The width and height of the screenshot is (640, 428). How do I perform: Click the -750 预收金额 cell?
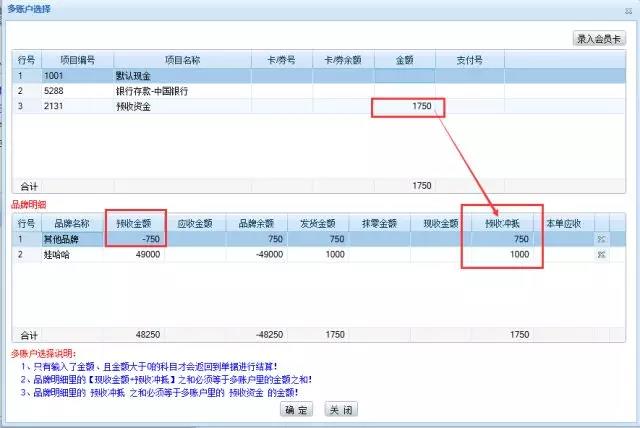click(x=134, y=239)
